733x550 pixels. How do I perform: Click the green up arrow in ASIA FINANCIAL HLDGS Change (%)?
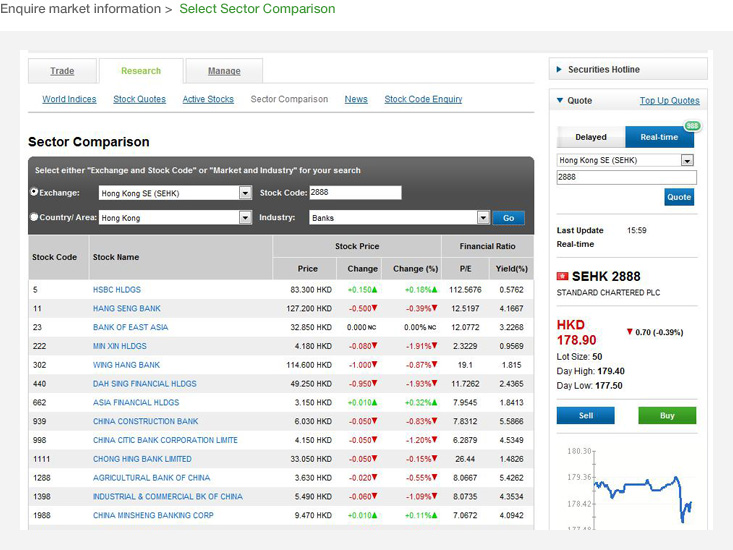pyautogui.click(x=434, y=402)
